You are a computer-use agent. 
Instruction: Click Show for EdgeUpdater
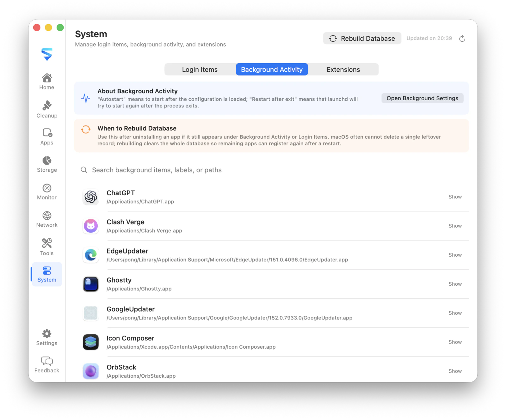pyautogui.click(x=455, y=255)
